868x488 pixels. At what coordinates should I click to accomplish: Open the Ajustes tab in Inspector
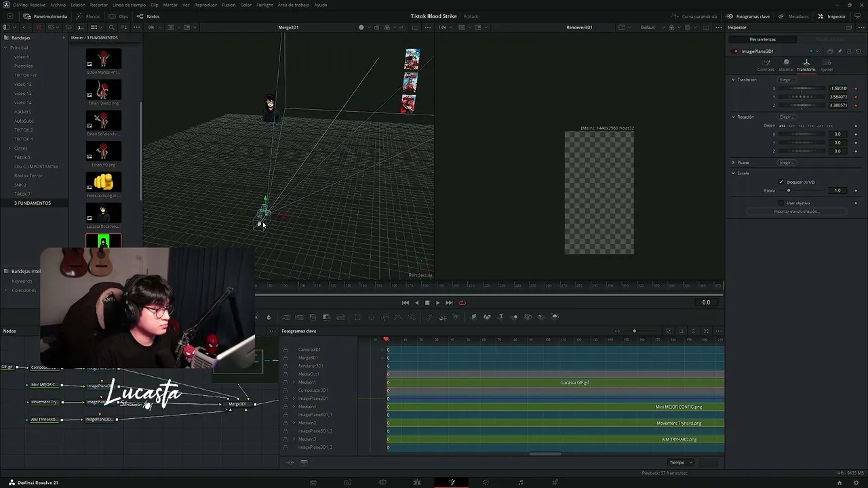click(x=827, y=65)
